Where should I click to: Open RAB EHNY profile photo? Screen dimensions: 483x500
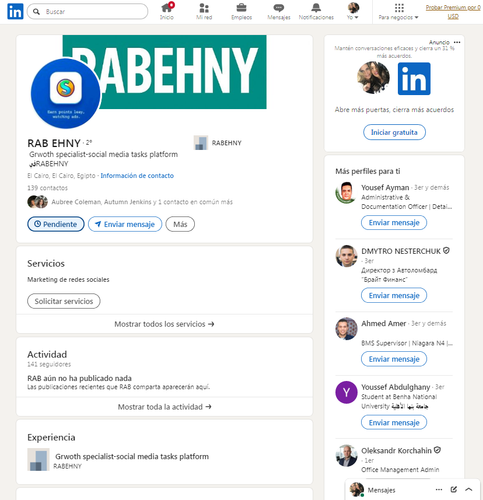pyautogui.click(x=66, y=94)
